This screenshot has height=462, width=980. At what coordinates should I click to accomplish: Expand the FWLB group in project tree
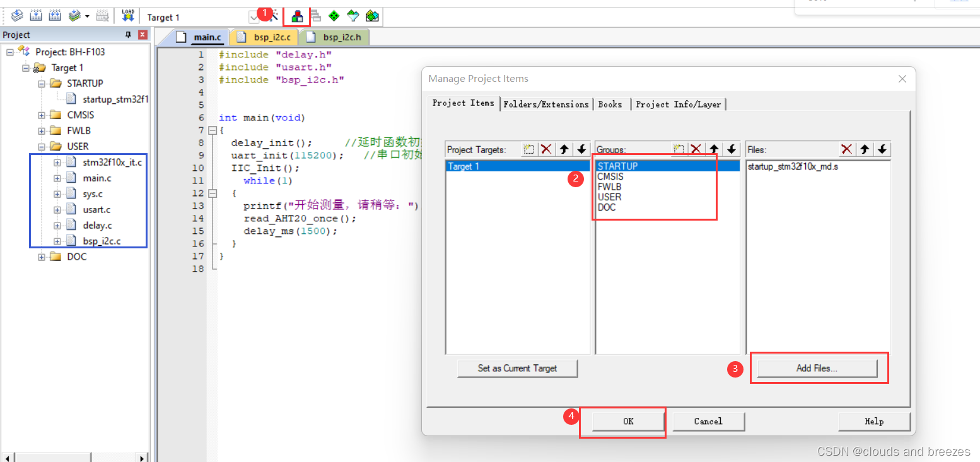[x=42, y=130]
